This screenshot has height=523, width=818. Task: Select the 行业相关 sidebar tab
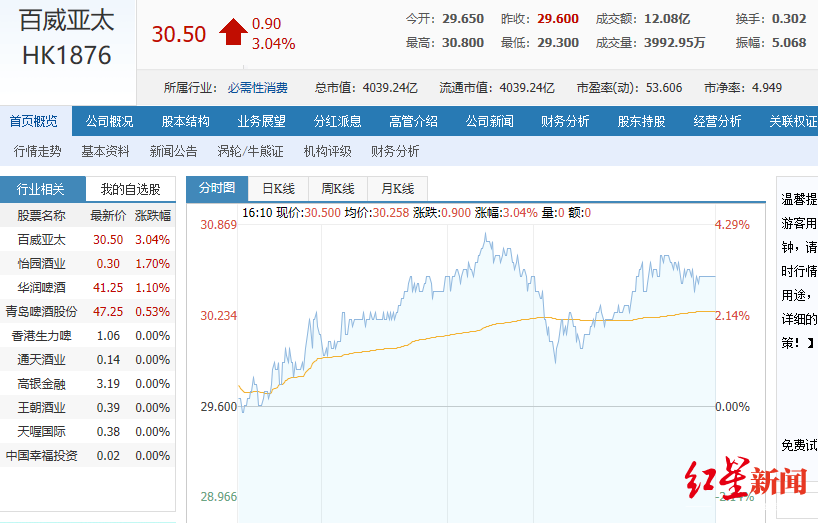[x=43, y=189]
